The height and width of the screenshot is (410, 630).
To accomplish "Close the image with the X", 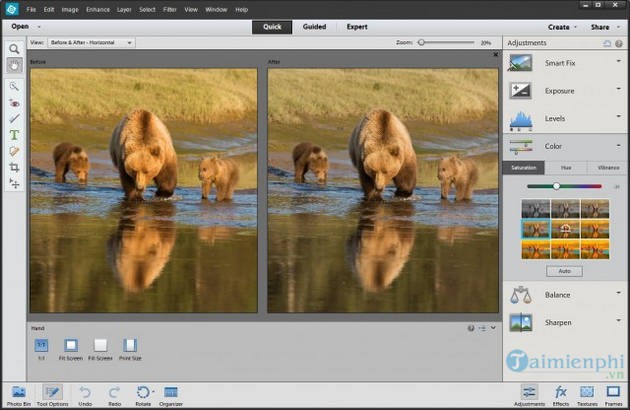I will pos(496,54).
